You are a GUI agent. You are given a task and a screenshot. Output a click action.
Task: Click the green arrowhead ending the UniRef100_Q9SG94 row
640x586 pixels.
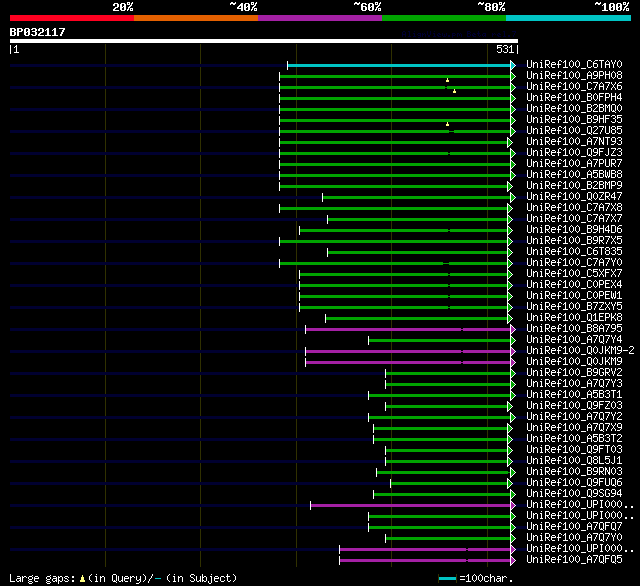[513, 495]
